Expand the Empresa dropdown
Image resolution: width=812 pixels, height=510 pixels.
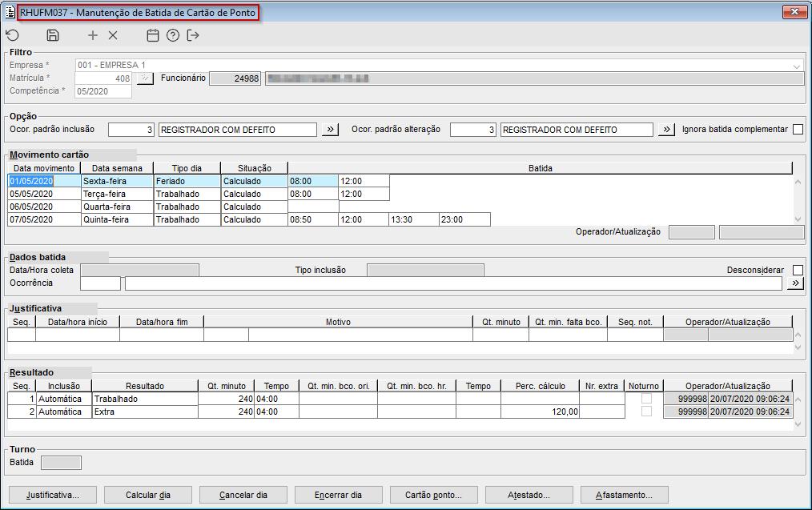(x=797, y=66)
